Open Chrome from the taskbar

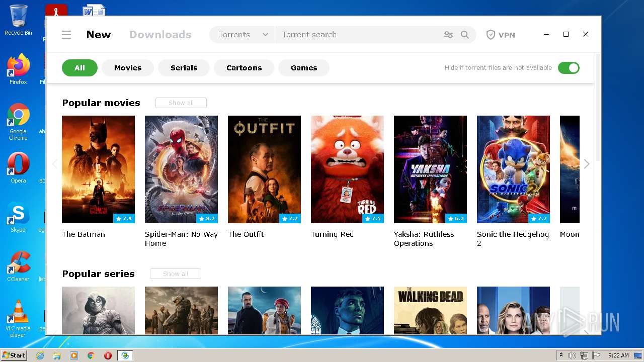tap(91, 355)
